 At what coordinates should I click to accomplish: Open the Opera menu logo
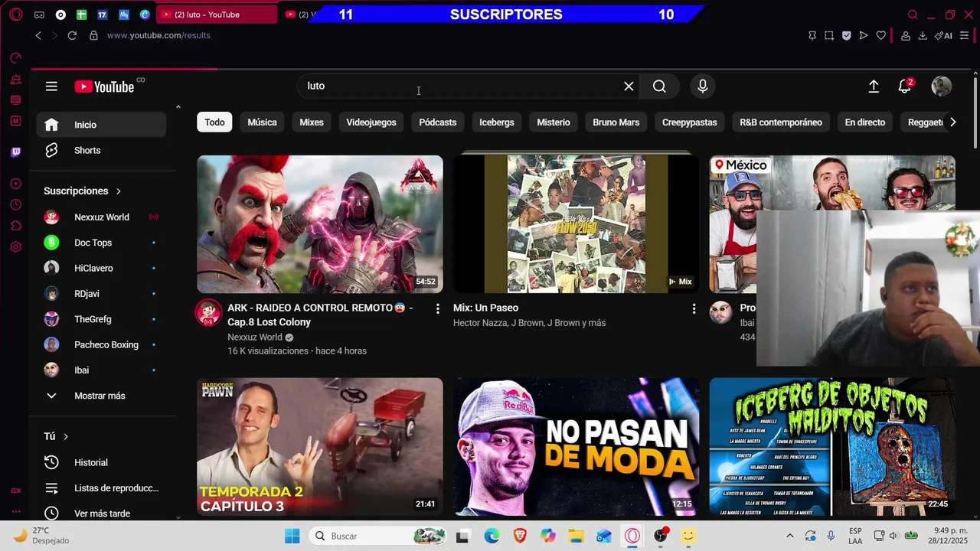click(15, 15)
